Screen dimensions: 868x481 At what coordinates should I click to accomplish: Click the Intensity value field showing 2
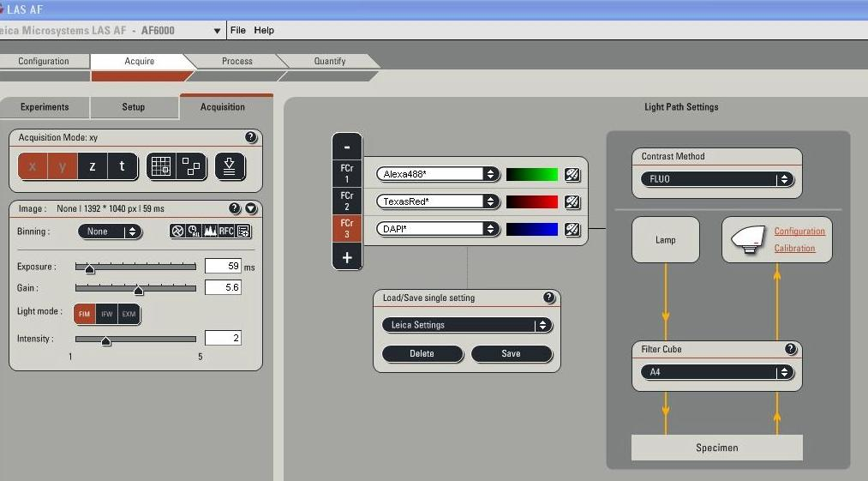tap(223, 338)
